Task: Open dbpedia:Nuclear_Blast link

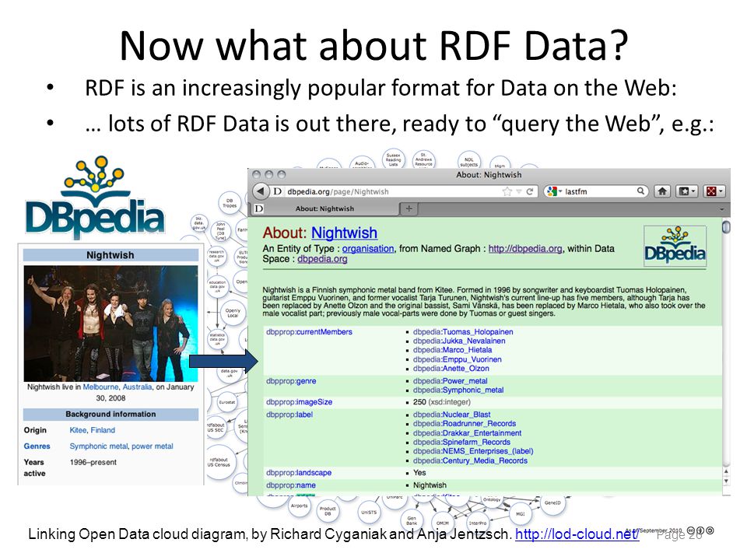Action: [x=451, y=415]
